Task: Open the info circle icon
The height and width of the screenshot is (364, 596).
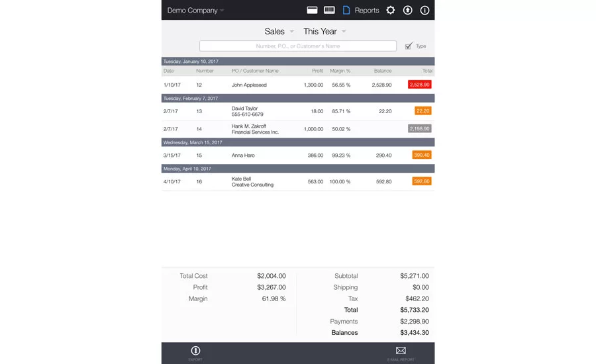Action: (424, 11)
